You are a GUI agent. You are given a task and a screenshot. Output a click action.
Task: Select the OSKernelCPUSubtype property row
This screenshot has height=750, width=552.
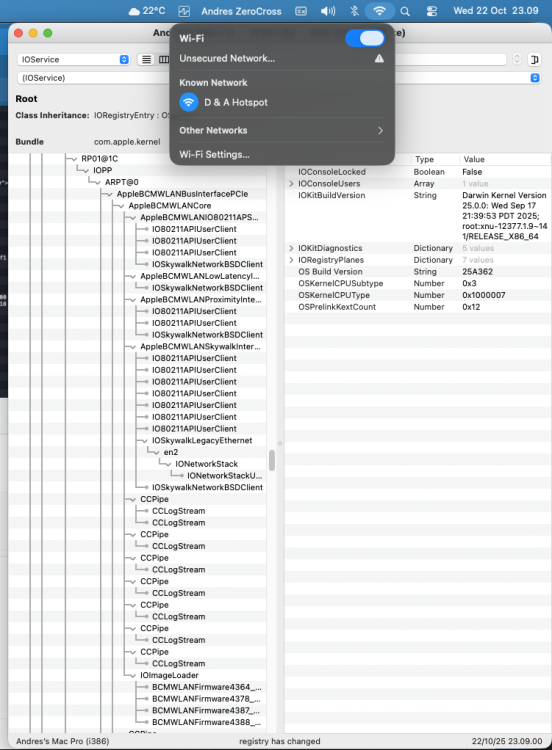tap(418, 283)
